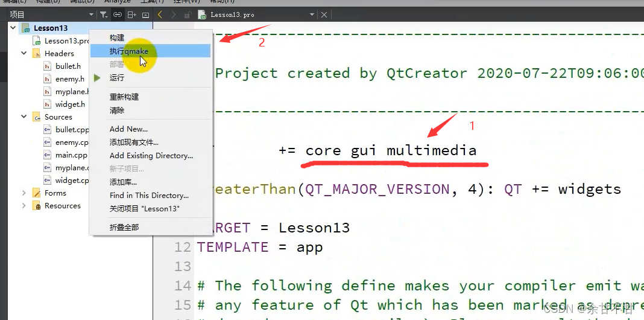
Task: Open myplane.cpp source file
Action: (x=72, y=168)
